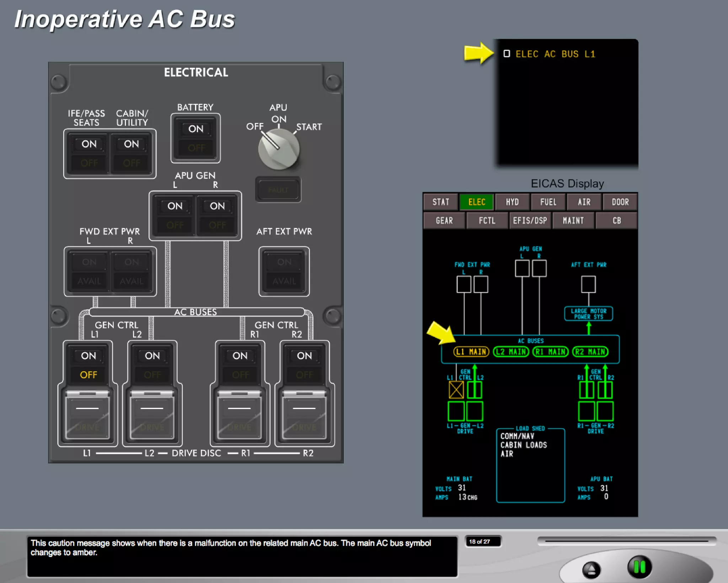
Task: Toggle the GEN CTRL L2 switch
Action: tap(152, 365)
